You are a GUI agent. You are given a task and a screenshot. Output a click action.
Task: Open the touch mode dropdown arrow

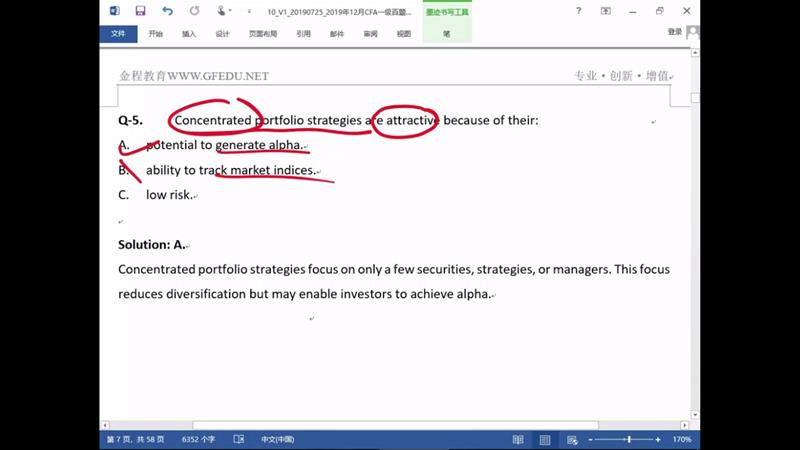click(230, 11)
